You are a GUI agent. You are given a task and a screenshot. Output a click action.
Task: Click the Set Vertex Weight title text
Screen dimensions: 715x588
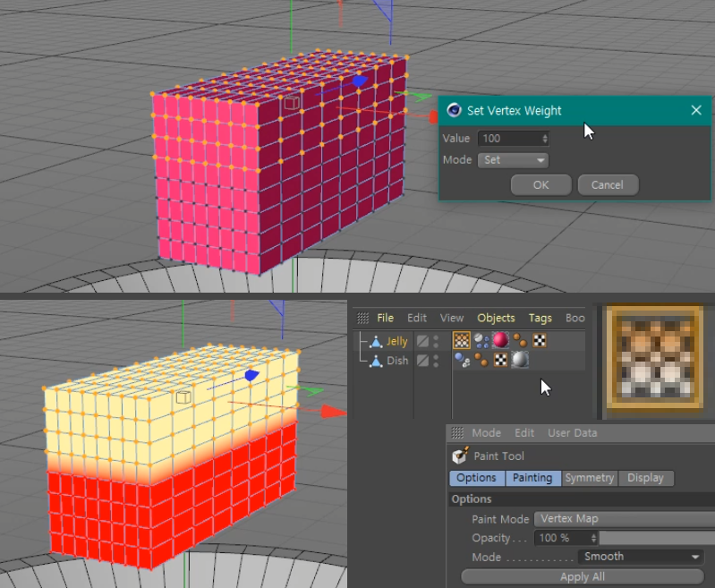click(x=514, y=111)
